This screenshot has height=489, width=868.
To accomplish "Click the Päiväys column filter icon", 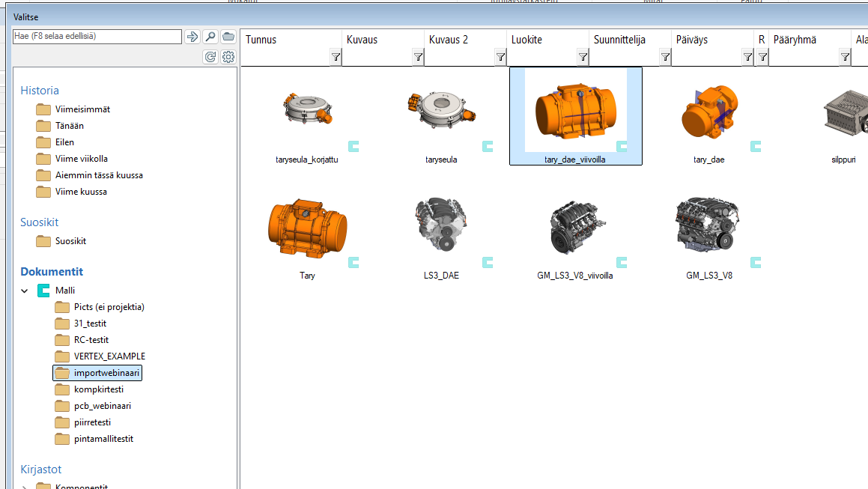I will (x=747, y=57).
